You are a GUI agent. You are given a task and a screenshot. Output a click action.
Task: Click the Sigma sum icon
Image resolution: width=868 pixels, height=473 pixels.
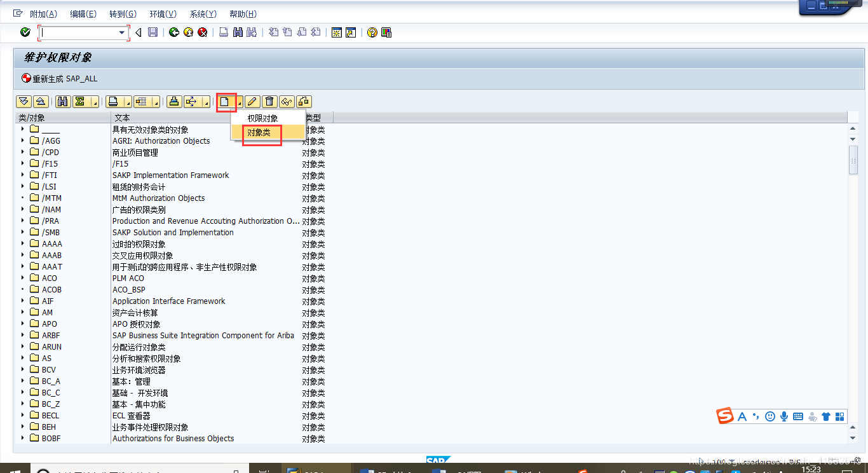[81, 102]
